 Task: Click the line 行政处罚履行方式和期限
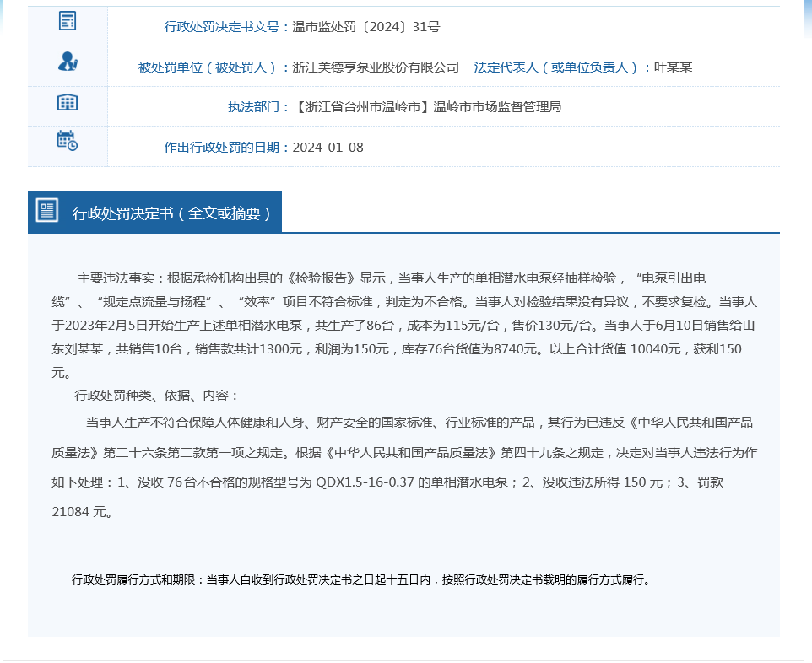(361, 580)
